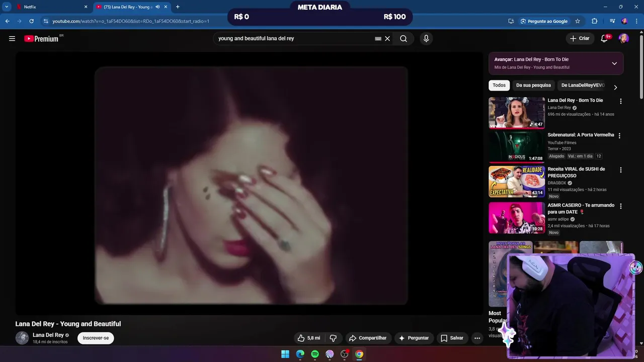Open Google Chrome taskbar icon
644x362 pixels.
359,354
